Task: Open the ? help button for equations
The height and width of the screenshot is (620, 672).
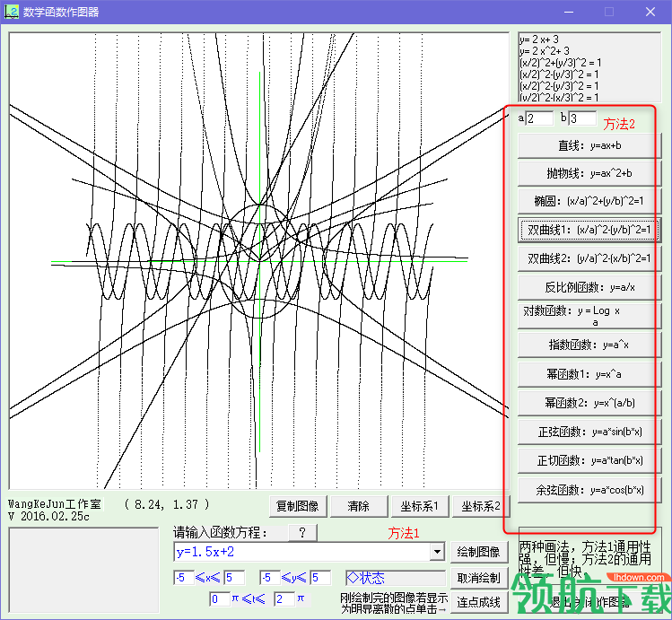Action: (302, 533)
